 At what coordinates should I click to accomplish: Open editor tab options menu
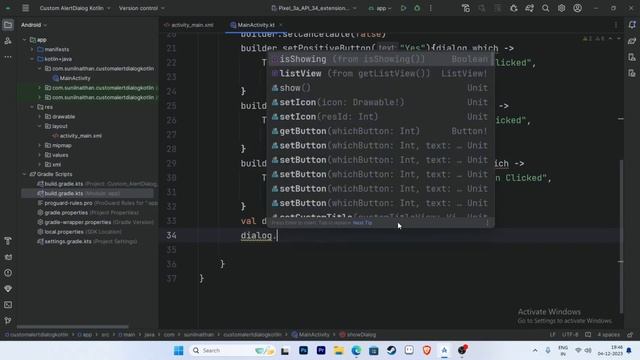(616, 25)
